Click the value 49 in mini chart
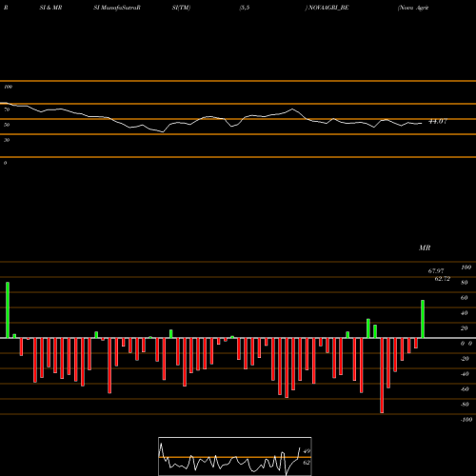476x476 pixels. tap(307, 451)
